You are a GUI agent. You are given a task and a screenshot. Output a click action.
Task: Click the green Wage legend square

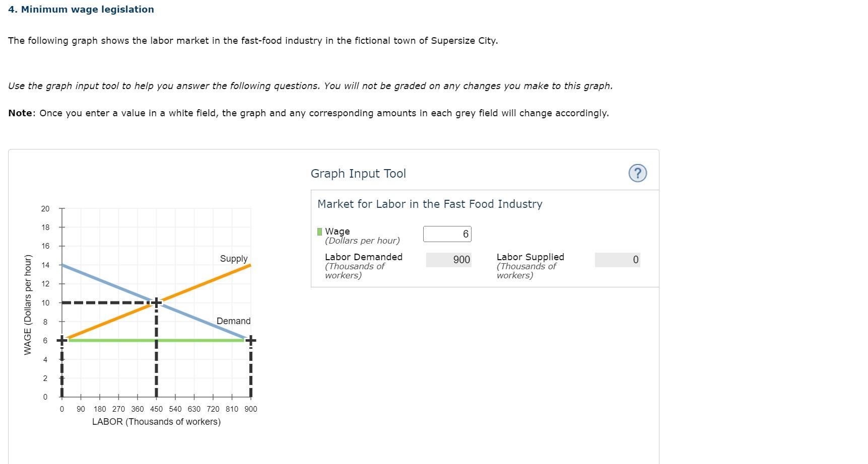coord(319,231)
